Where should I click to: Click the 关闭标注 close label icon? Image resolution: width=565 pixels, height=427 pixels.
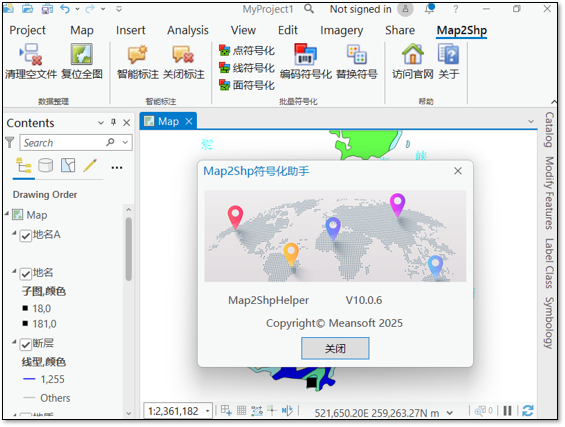(183, 54)
